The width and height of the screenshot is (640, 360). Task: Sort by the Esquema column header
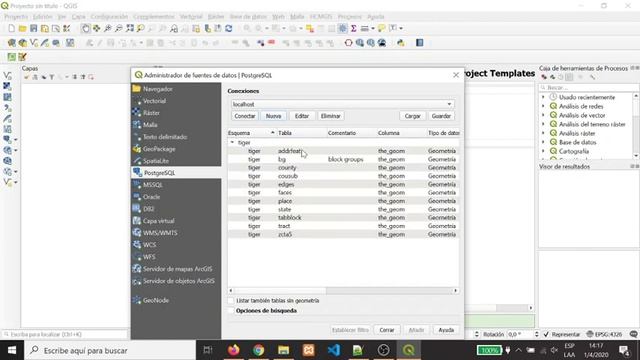(251, 133)
